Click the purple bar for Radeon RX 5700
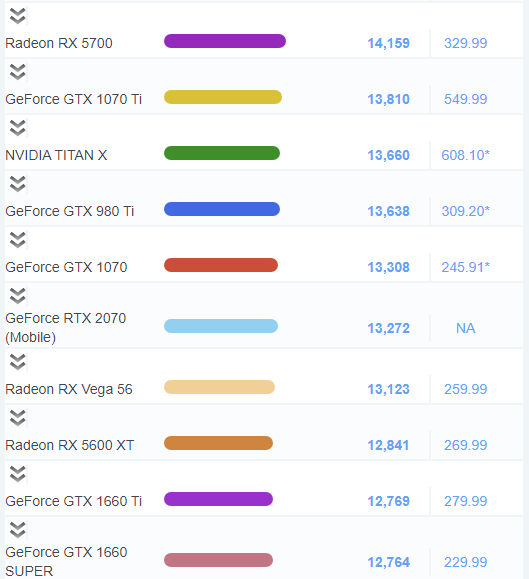The width and height of the screenshot is (529, 579). (225, 41)
